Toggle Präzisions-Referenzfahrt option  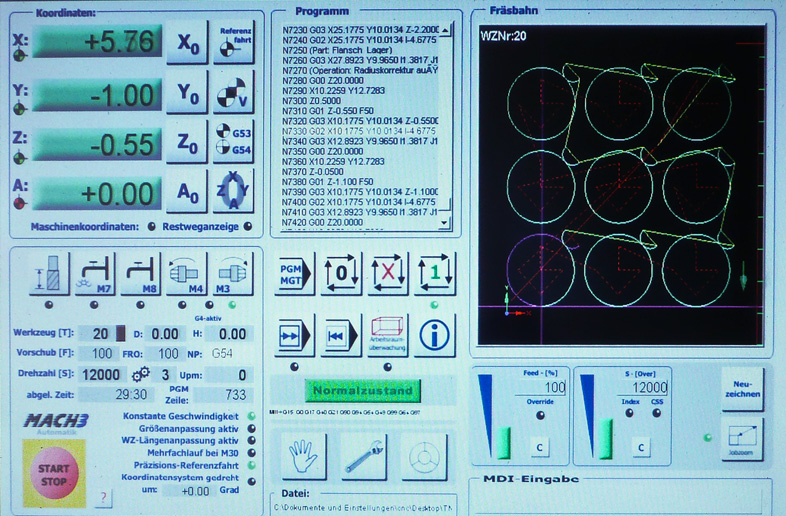(252, 465)
